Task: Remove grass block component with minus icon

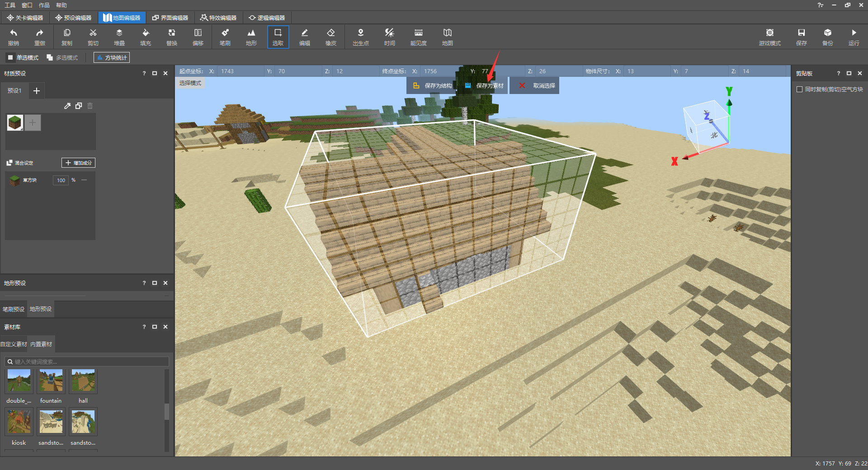Action: (84, 180)
